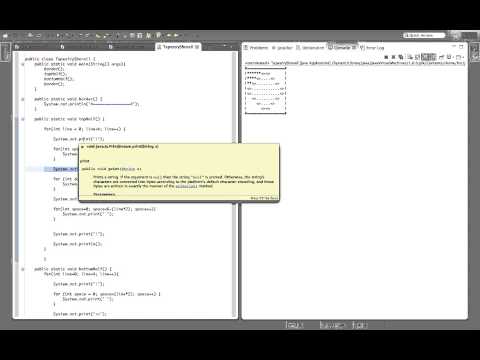Click Remove All Terminated Launches icon

tap(401, 57)
